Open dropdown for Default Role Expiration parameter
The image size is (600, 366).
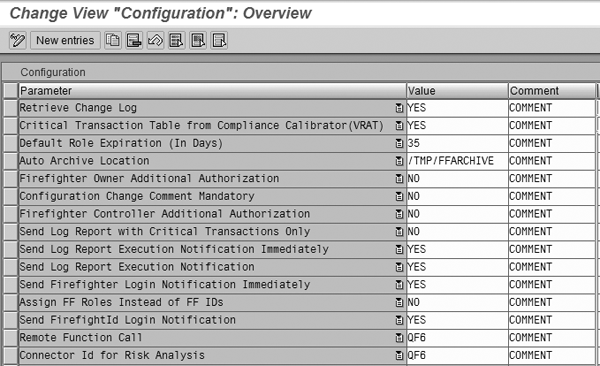coord(399,144)
